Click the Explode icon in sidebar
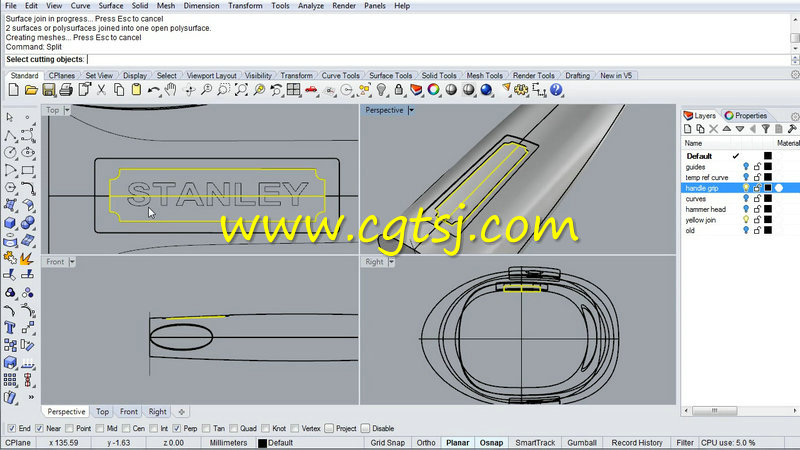800x450 pixels. pyautogui.click(x=28, y=258)
